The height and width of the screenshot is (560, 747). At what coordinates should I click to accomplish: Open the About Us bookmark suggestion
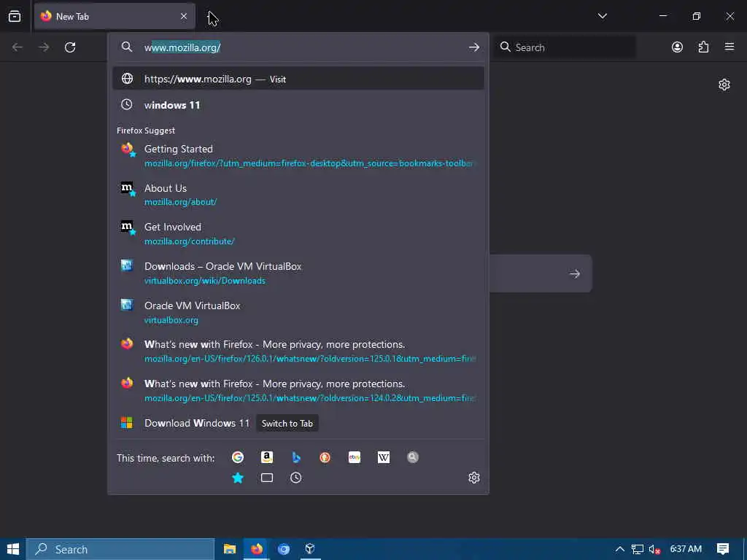coord(298,195)
